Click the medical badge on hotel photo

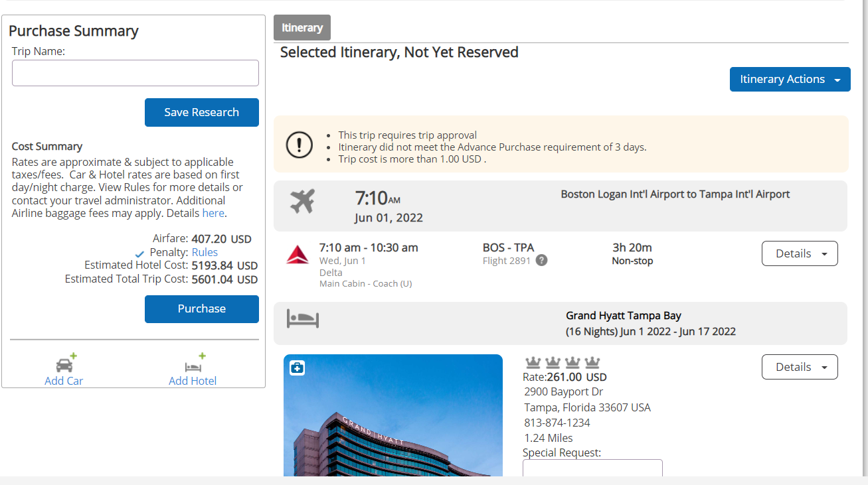tap(298, 368)
